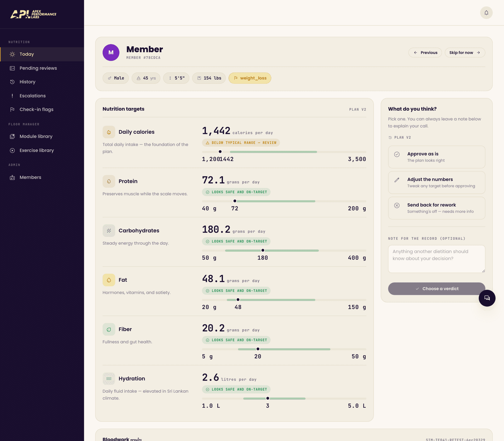Click the weight_loss goal chip

[x=250, y=78]
